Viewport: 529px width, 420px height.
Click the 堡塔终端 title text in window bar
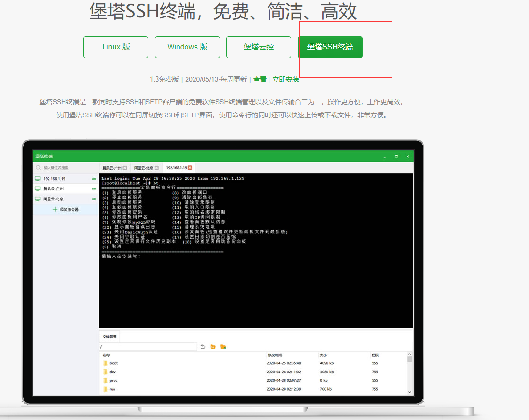click(x=44, y=156)
